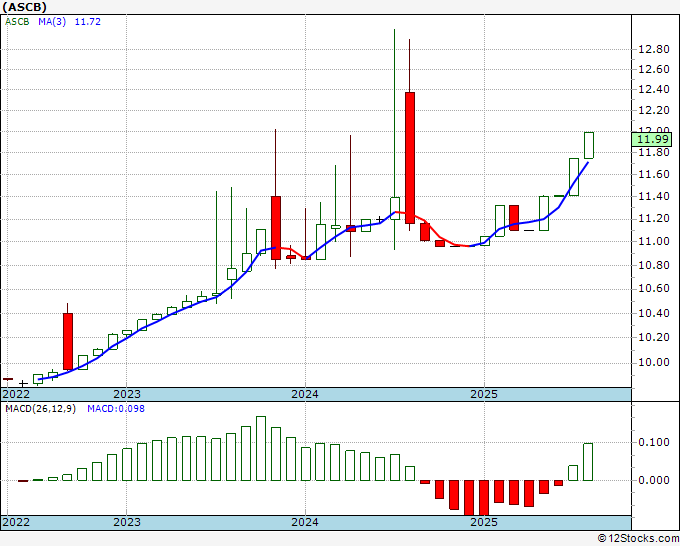The height and width of the screenshot is (546, 680).
Task: Click the 2025 marker on MACD axis
Action: (483, 522)
